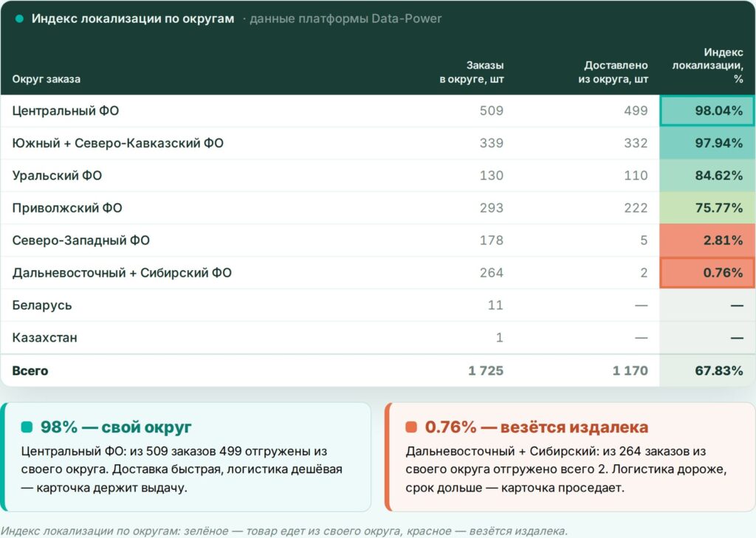Screen dimensions: 756x538
Task: Click orders value 339 in Южный row
Action: coord(491,143)
